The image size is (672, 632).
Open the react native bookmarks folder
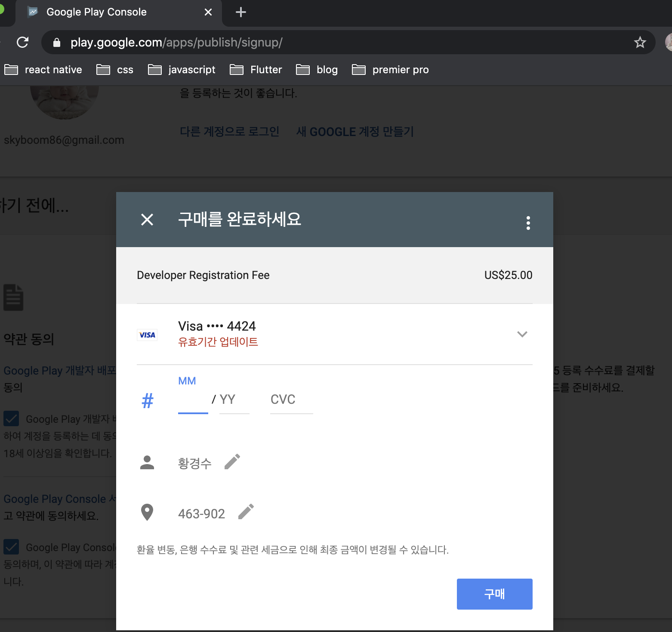pos(43,70)
